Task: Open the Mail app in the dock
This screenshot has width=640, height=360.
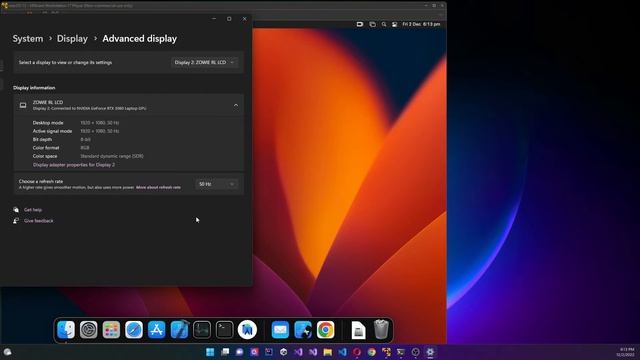Action: [280, 330]
